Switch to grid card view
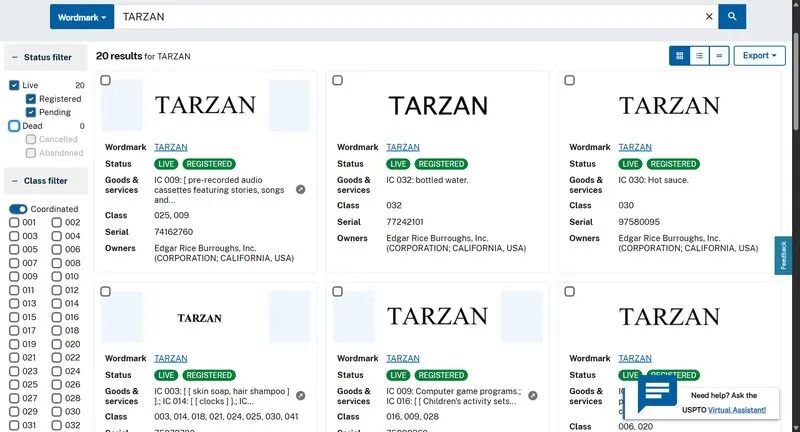Viewport: 800px width, 432px height. click(x=679, y=56)
